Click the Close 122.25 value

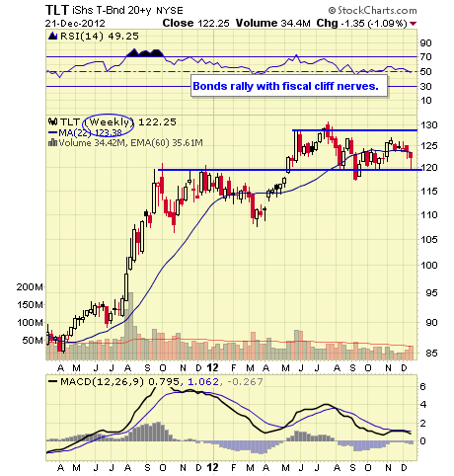click(x=195, y=23)
